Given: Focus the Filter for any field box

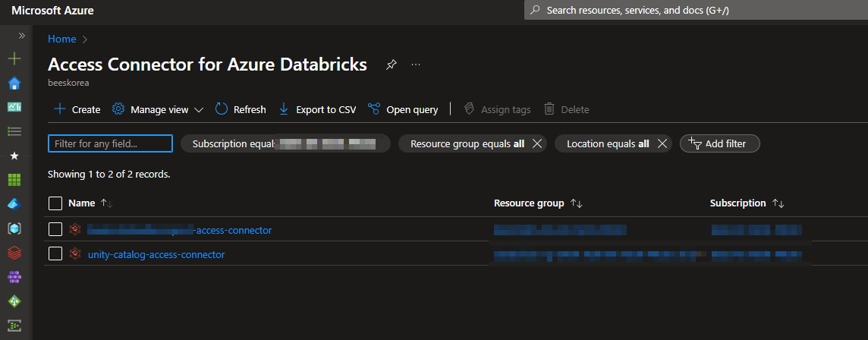Looking at the screenshot, I should [110, 143].
